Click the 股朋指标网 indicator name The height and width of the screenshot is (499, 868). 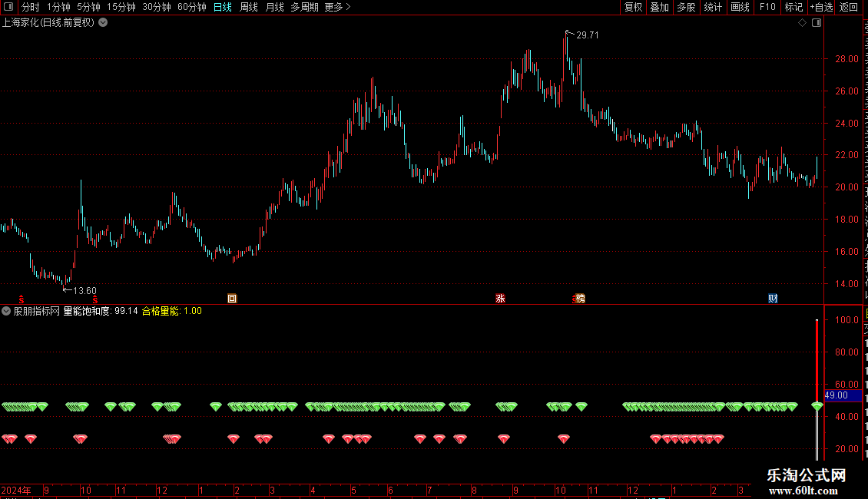(37, 311)
